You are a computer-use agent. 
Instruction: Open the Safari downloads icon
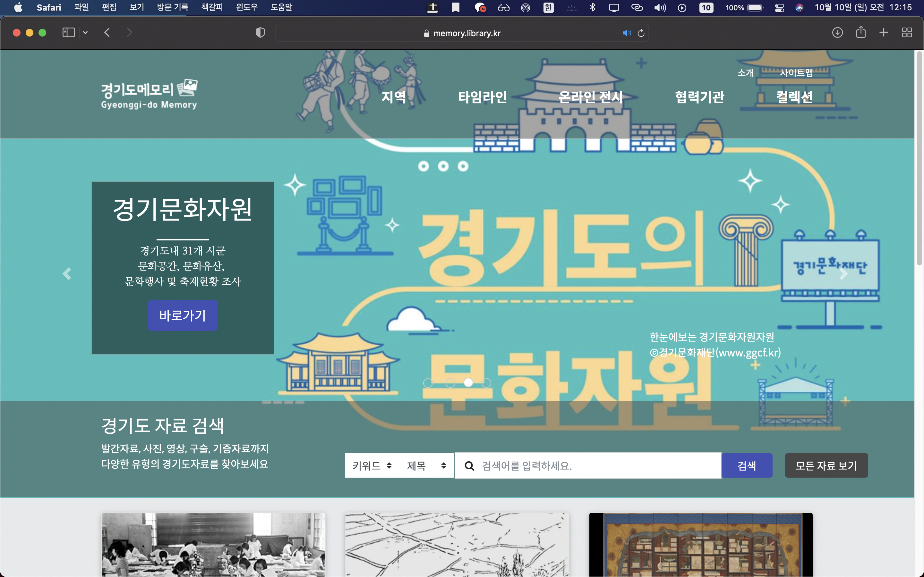tap(837, 33)
